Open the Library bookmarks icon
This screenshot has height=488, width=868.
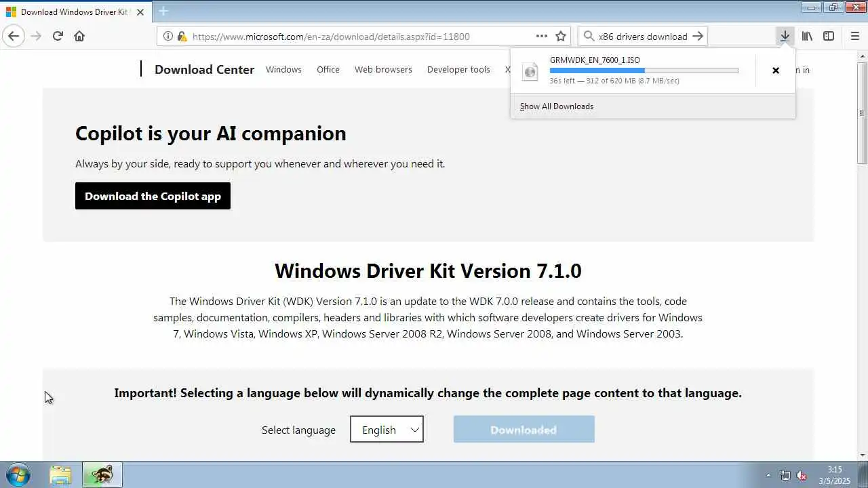coord(807,37)
